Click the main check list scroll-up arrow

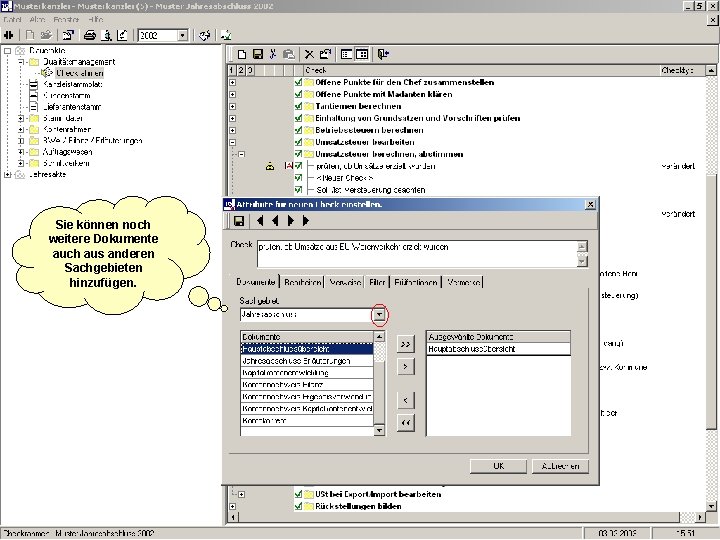click(711, 70)
